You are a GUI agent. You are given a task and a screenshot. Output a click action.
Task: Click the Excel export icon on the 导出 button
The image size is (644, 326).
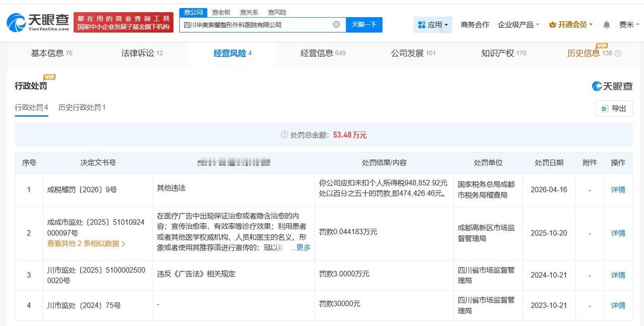pos(604,108)
